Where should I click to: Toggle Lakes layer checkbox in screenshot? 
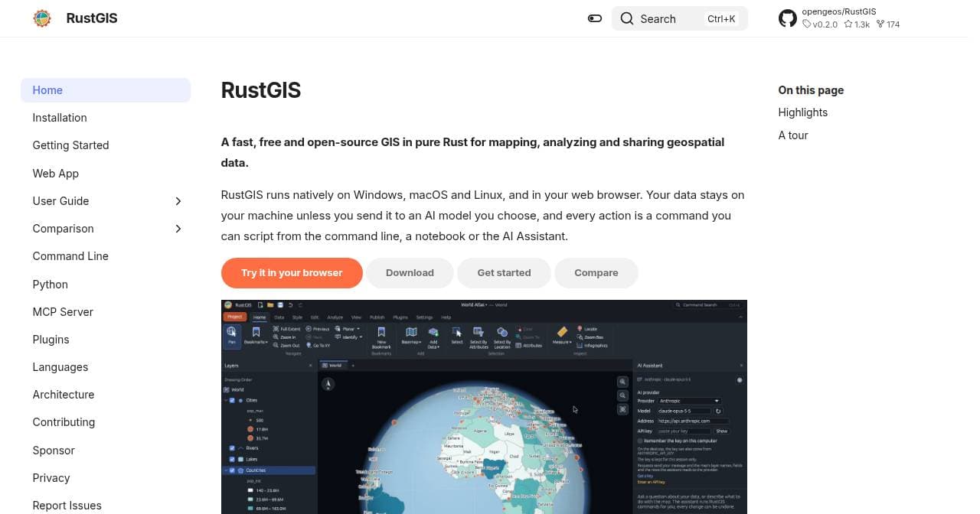coord(232,459)
